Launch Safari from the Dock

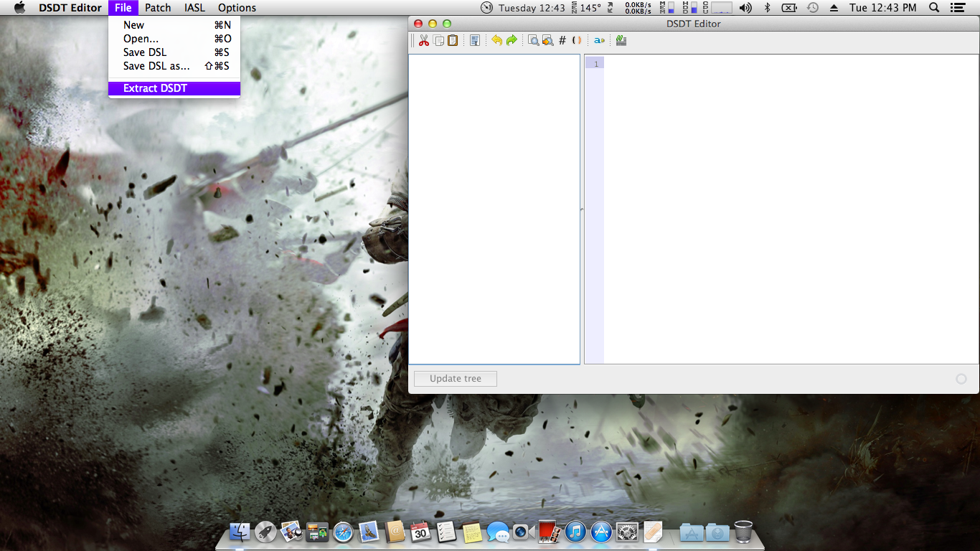pos(343,532)
